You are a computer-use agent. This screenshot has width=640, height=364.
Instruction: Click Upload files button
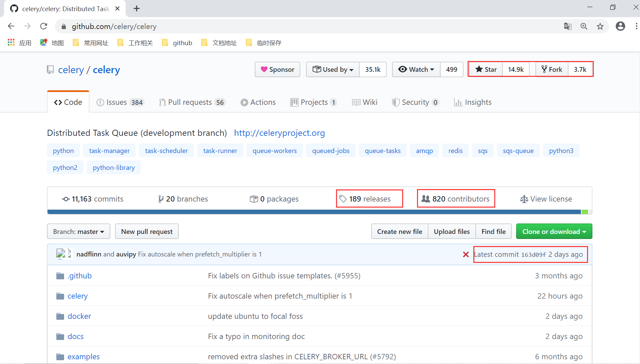point(452,232)
